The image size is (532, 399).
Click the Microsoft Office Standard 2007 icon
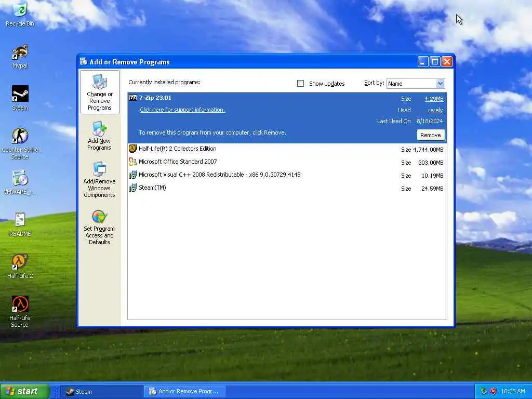point(132,162)
